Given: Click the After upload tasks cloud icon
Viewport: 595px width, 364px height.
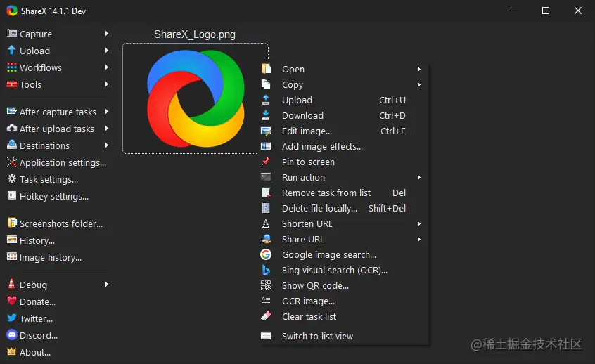Looking at the screenshot, I should [12, 128].
